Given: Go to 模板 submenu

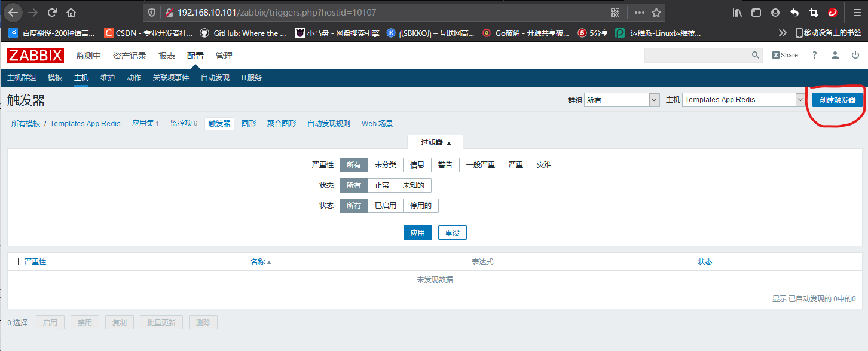Looking at the screenshot, I should coord(55,78).
